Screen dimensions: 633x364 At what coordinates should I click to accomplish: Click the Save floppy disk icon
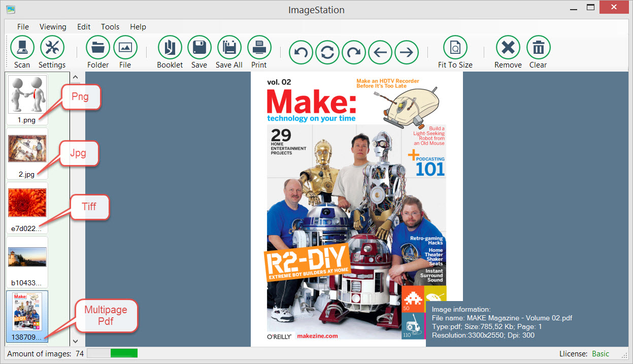click(x=199, y=48)
